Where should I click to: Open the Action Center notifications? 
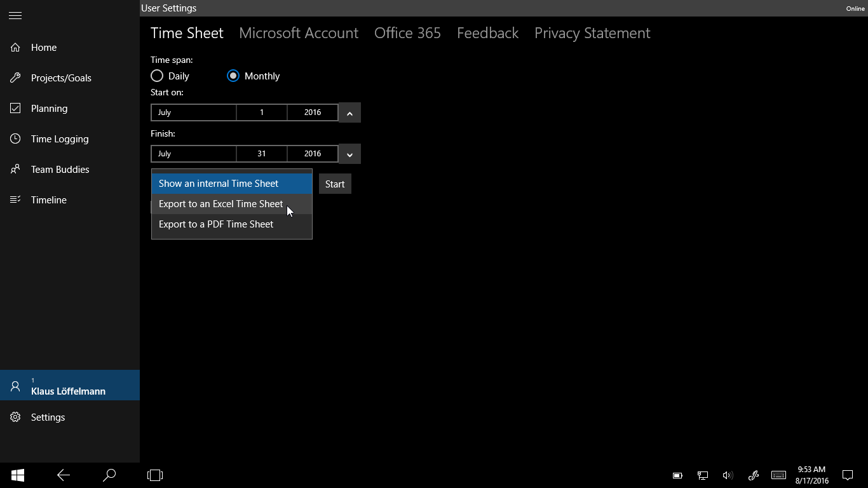point(848,475)
